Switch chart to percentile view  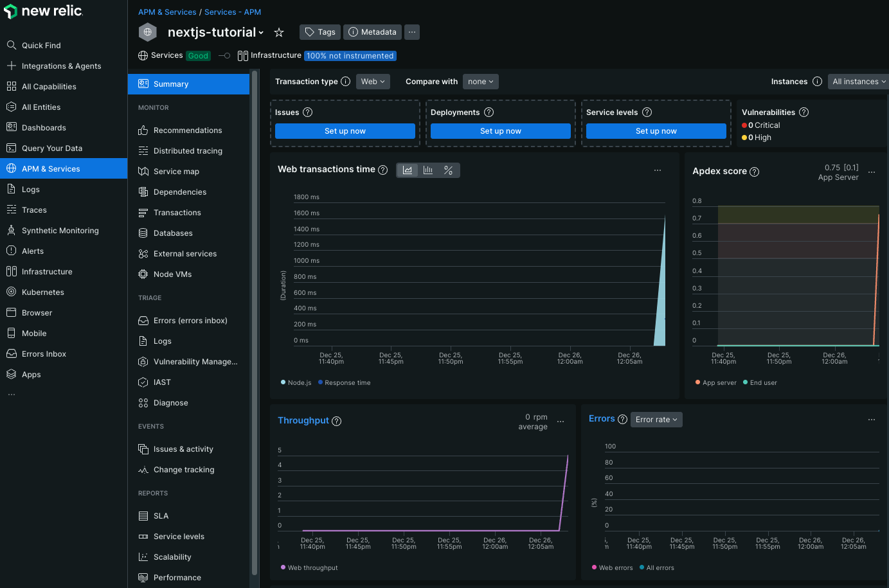coord(449,170)
